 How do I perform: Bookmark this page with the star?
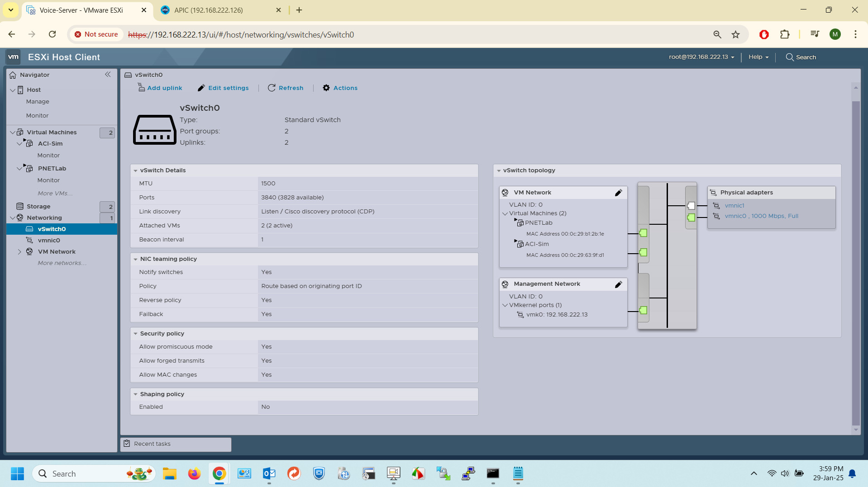point(736,34)
